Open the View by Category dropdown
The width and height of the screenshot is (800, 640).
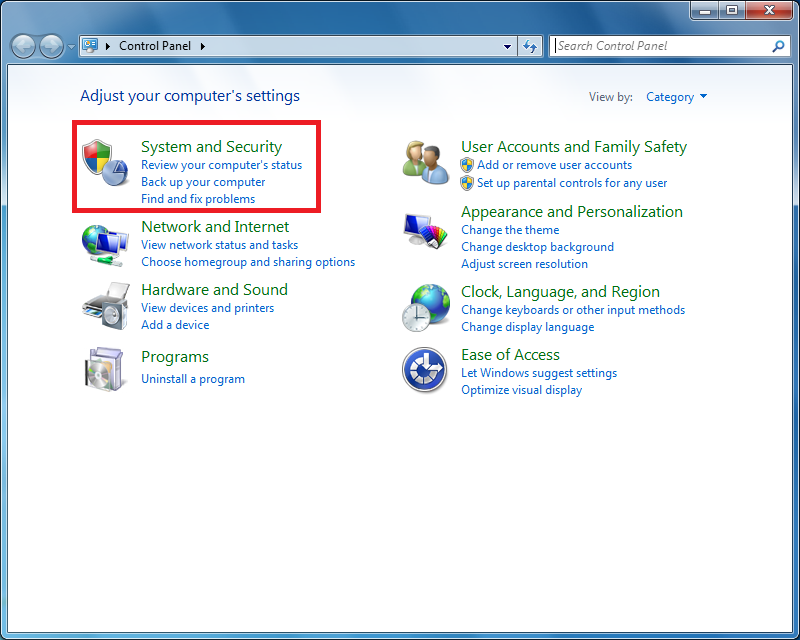pos(677,97)
